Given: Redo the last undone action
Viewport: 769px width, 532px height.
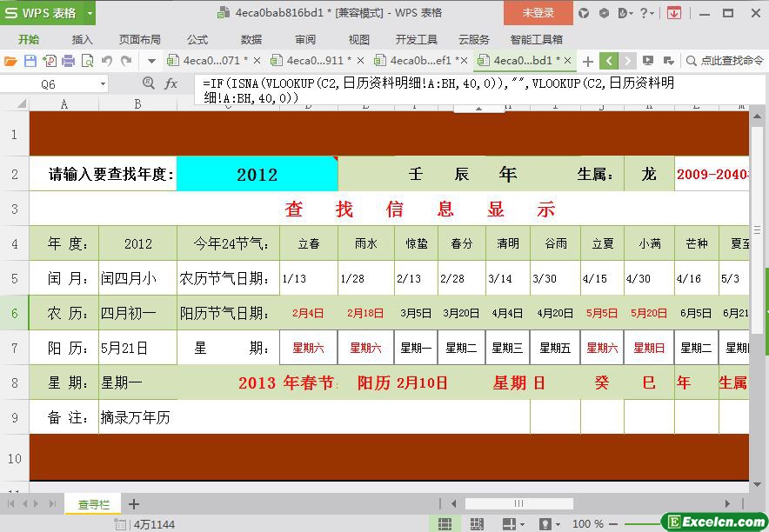Looking at the screenshot, I should 126,61.
